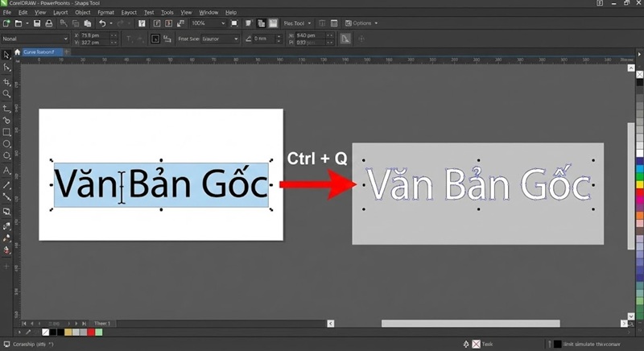Select the Artistic Media tool
This screenshot has width=644, height=351.
6,121
